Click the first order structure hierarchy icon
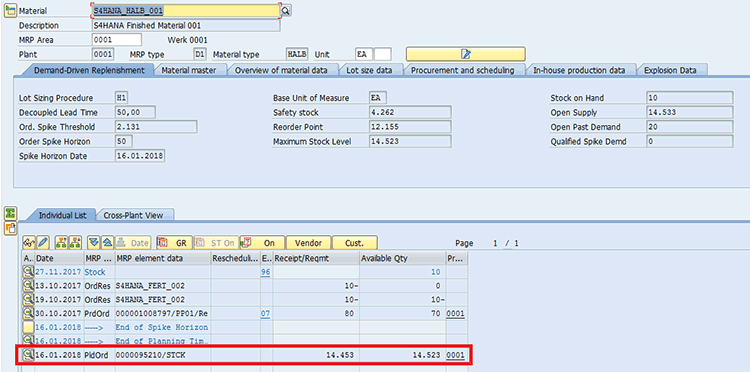The width and height of the screenshot is (750, 372). coord(61,242)
